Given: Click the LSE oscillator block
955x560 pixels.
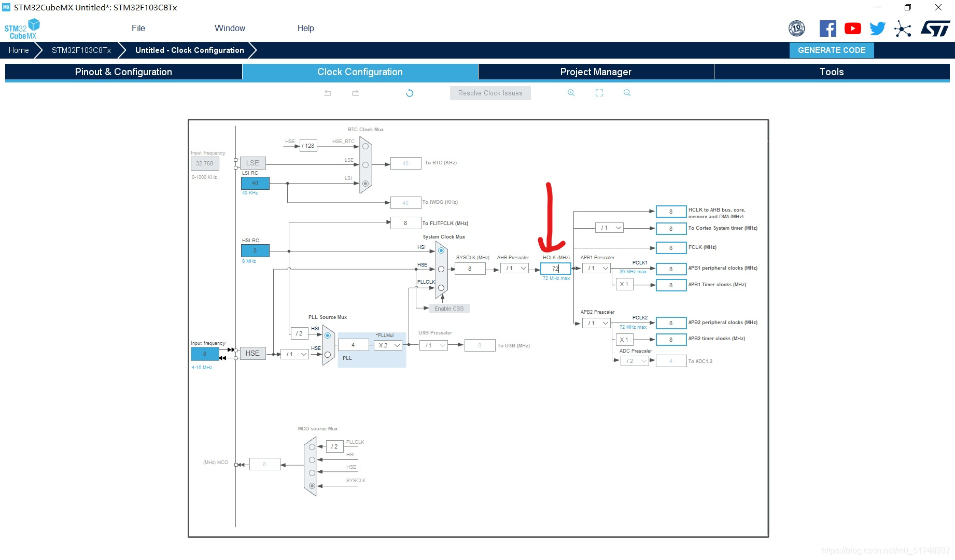Looking at the screenshot, I should coord(252,163).
